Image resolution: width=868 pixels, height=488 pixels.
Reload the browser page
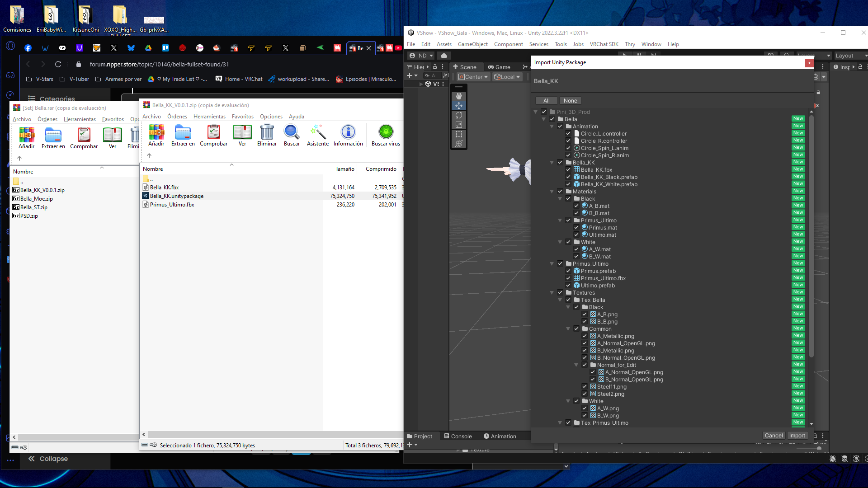click(58, 64)
